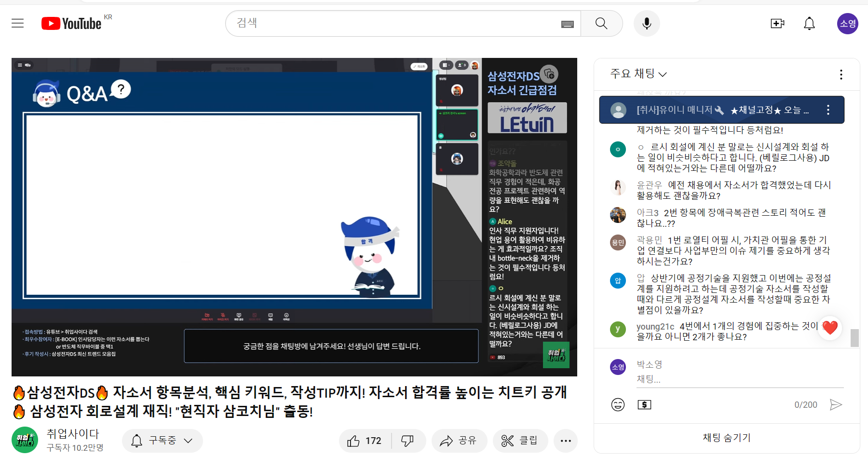Click young21c's chat author name
868x457 pixels.
(655, 326)
